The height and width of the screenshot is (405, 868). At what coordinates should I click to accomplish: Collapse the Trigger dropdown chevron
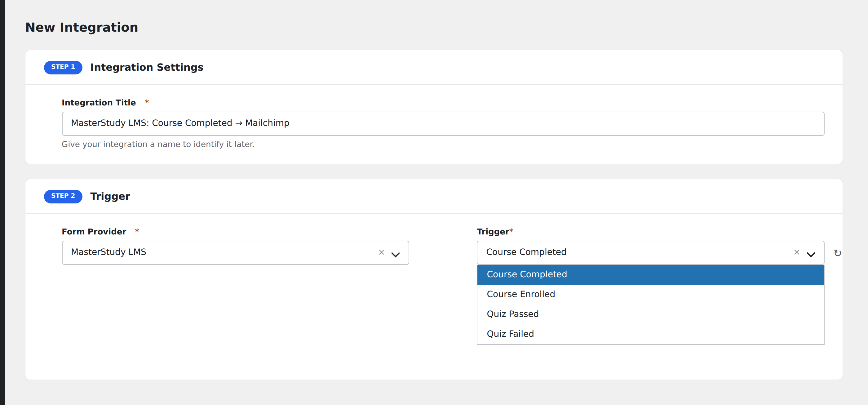pos(811,254)
